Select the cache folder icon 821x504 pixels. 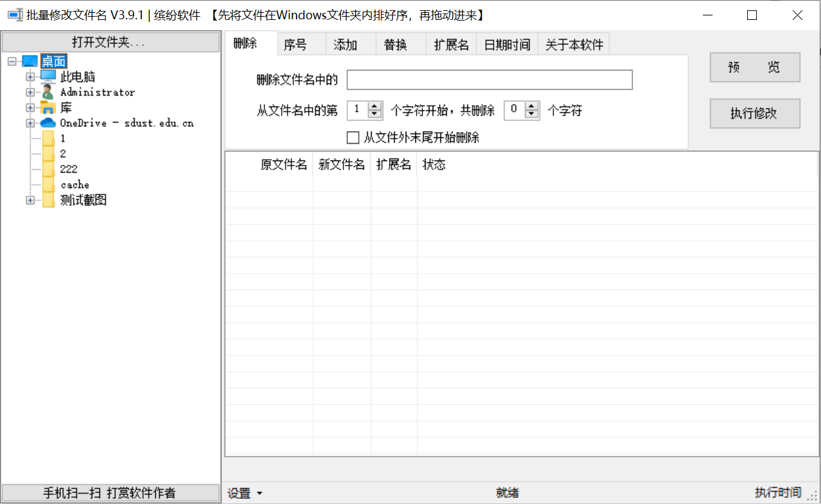click(x=47, y=184)
